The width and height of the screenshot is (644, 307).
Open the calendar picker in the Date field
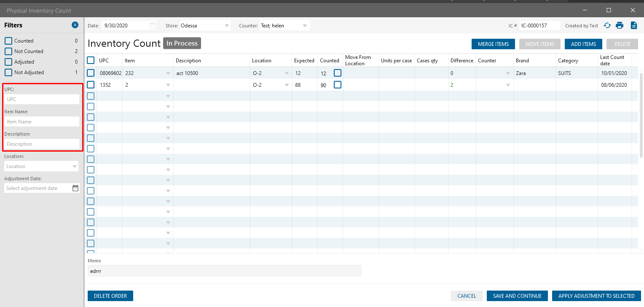click(153, 26)
